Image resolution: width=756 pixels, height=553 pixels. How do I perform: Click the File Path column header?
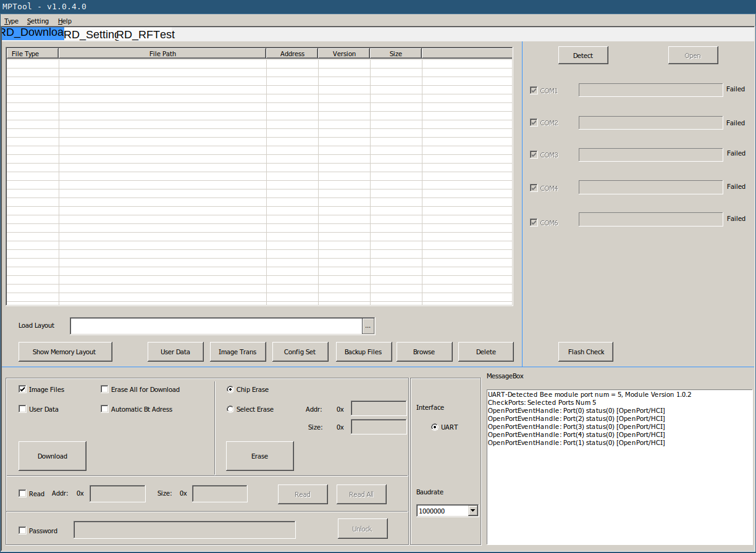[163, 54]
